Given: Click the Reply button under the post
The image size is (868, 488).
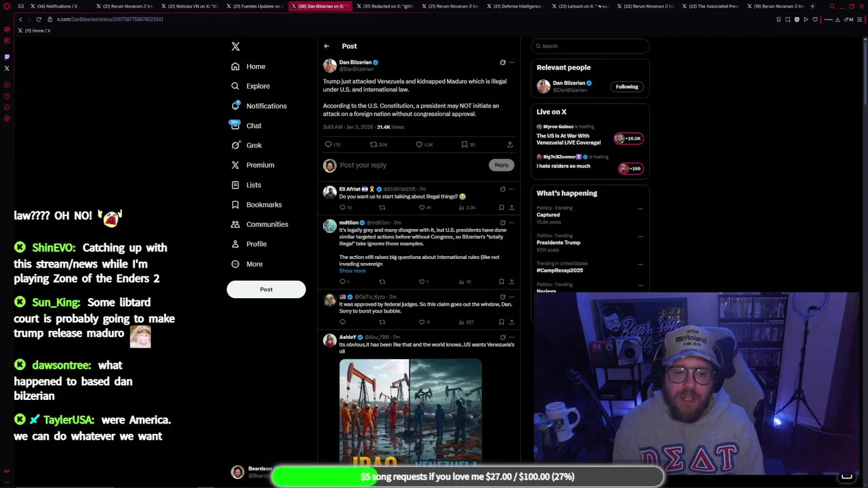Looking at the screenshot, I should 501,165.
